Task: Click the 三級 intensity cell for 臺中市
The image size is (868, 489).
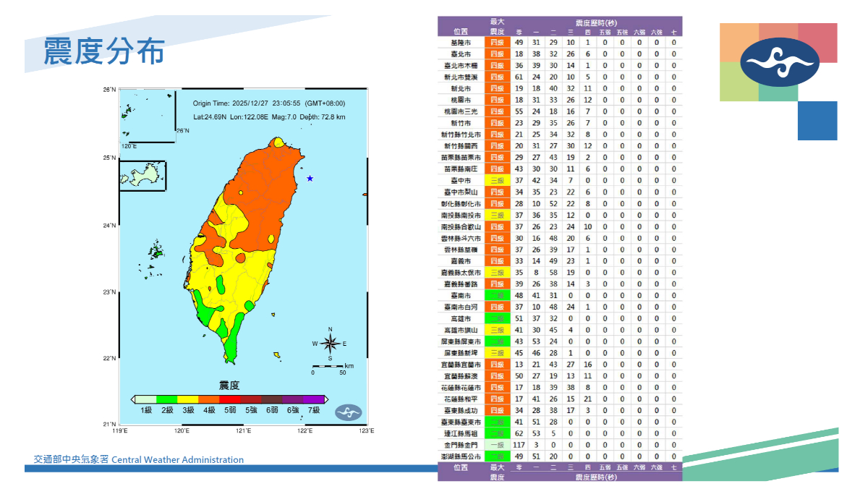Action: pos(497,181)
